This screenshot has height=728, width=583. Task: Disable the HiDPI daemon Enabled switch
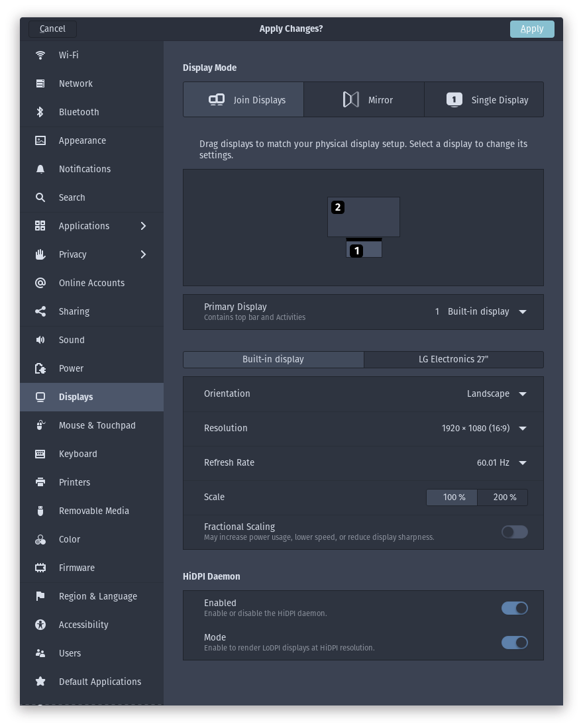pyautogui.click(x=515, y=608)
